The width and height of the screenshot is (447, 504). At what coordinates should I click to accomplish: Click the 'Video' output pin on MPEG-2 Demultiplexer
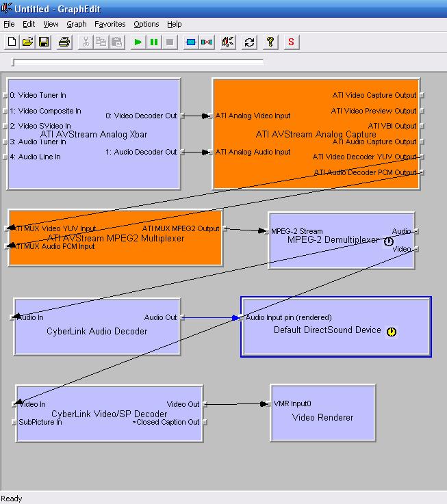(x=402, y=249)
